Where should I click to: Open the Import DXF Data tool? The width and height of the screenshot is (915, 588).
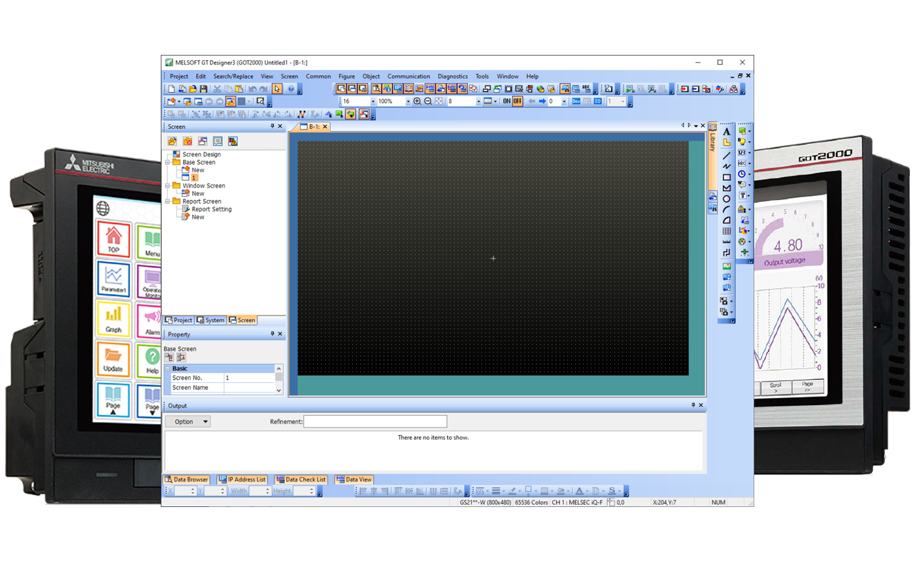(x=726, y=276)
